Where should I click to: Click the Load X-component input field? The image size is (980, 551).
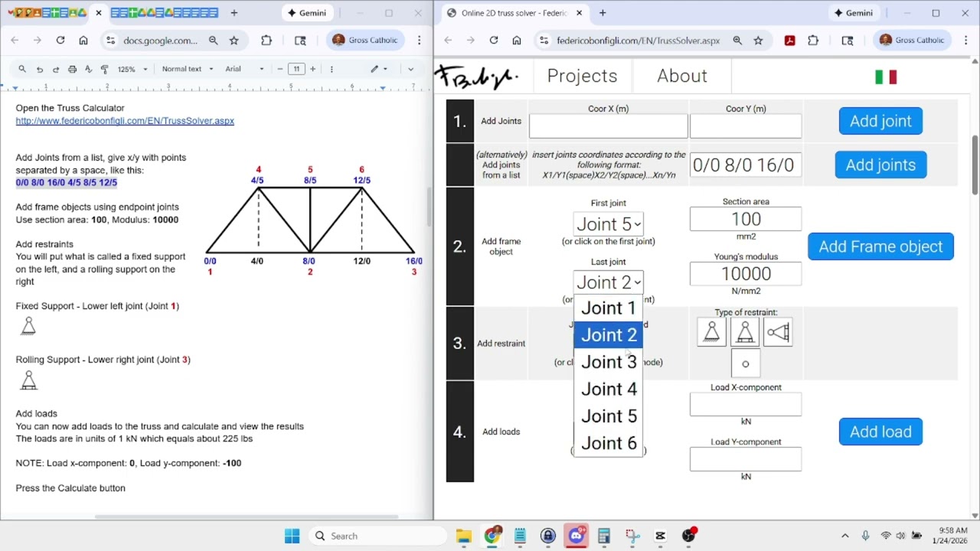(746, 405)
